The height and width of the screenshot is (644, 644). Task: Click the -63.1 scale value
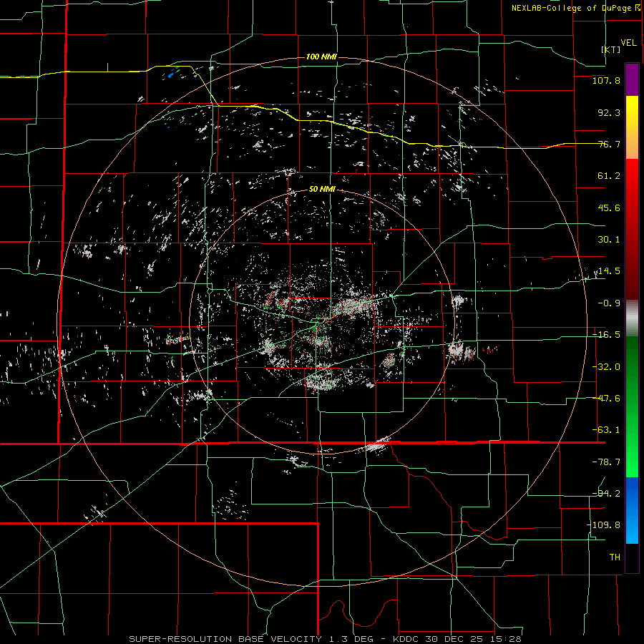(x=606, y=430)
